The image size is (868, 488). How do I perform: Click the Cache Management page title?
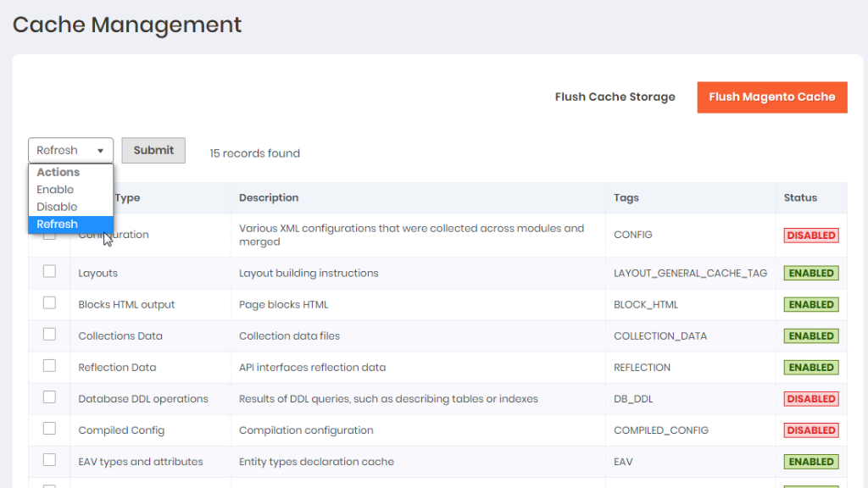(127, 25)
